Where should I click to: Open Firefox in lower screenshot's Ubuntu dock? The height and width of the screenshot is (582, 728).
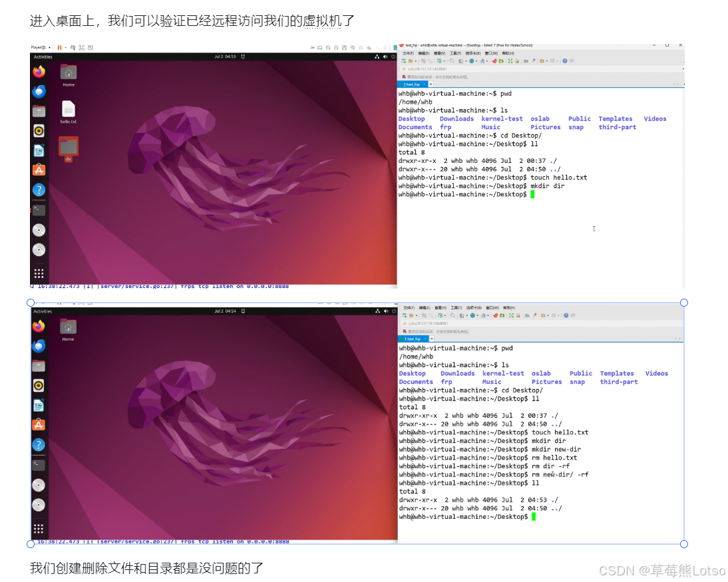39,327
